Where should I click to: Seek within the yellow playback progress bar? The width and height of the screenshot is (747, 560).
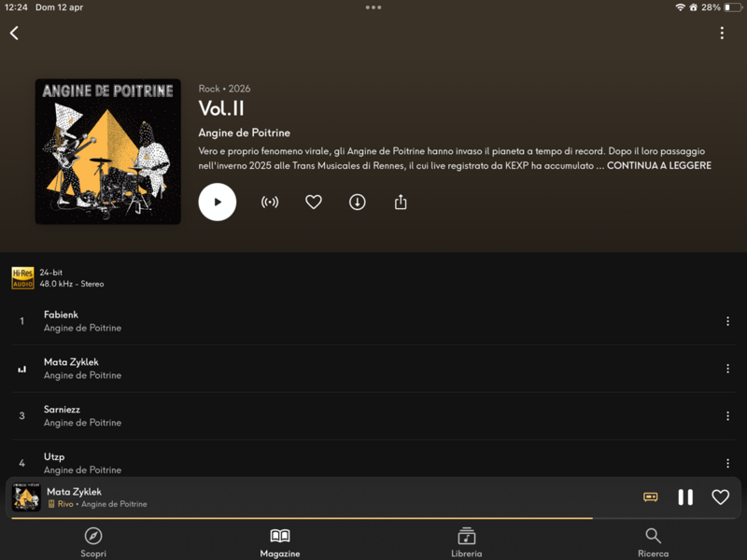373,518
